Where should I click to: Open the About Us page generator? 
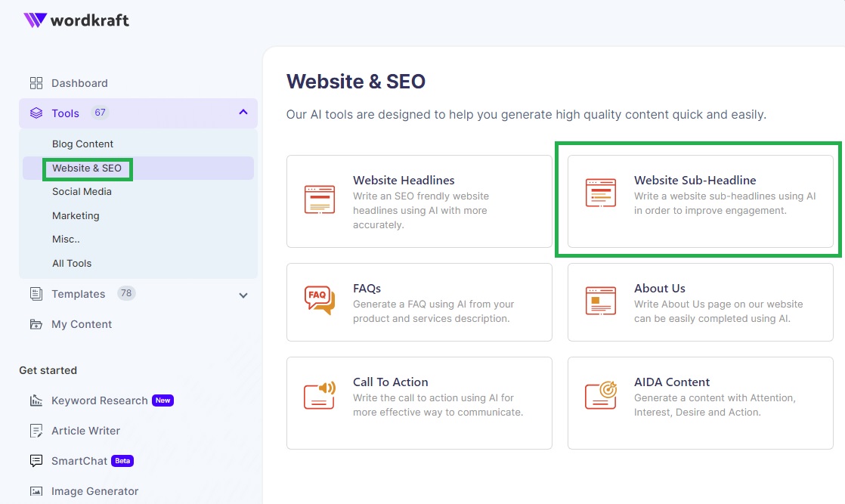699,301
